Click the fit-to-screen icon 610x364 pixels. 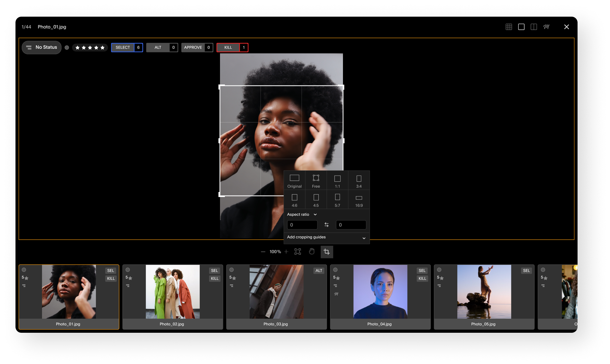click(298, 252)
